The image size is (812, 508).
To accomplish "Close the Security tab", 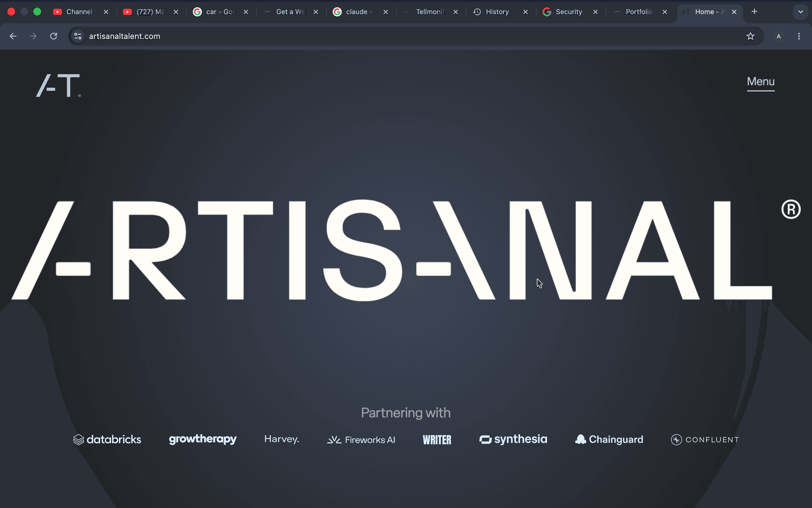I will click(x=595, y=12).
